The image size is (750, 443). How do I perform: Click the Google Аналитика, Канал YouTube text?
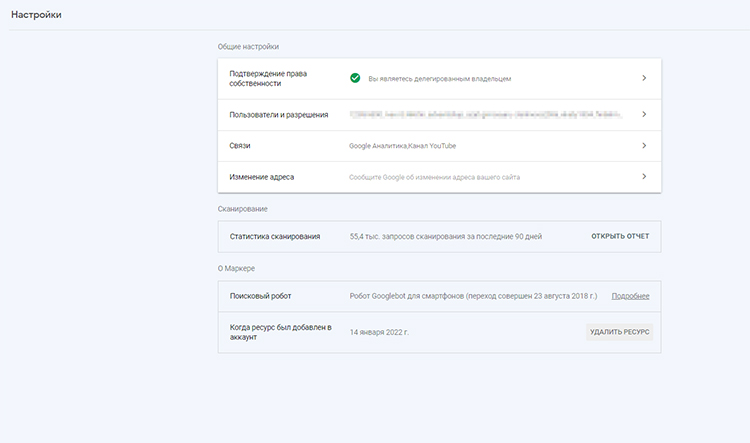[402, 146]
